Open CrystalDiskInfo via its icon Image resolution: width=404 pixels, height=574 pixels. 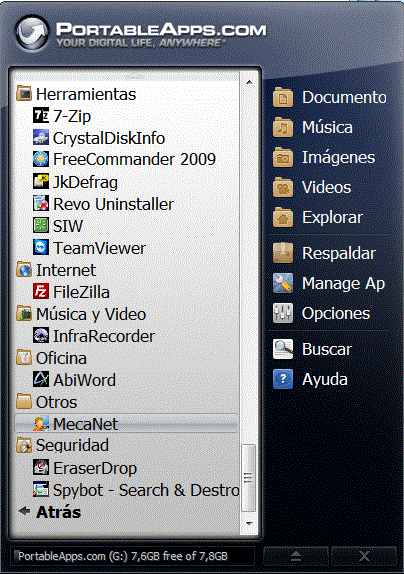tap(41, 138)
